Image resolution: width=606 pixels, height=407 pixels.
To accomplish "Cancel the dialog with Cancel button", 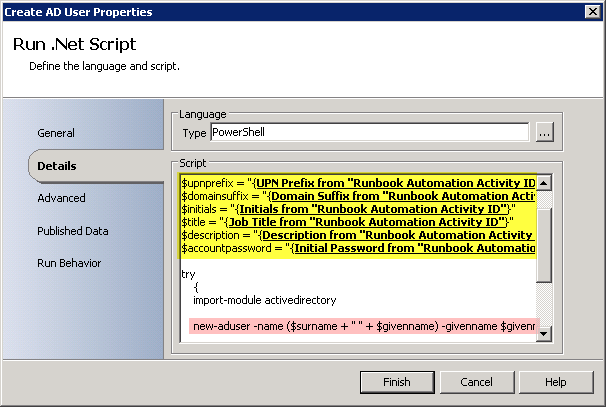I will (x=476, y=382).
